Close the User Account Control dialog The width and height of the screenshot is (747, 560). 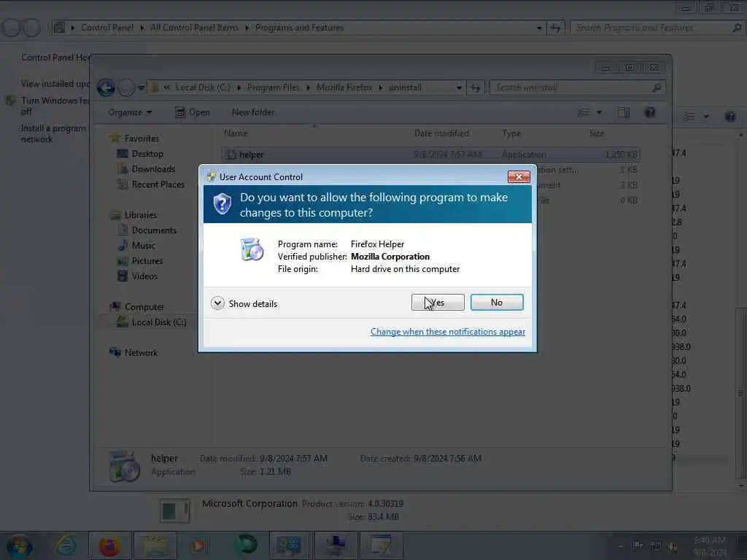[x=519, y=176]
